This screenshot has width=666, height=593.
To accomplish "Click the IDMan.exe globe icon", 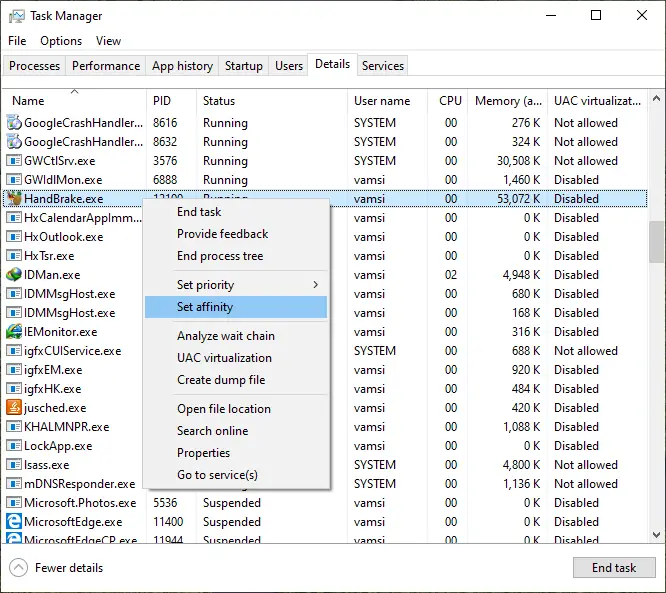I will 14,274.
